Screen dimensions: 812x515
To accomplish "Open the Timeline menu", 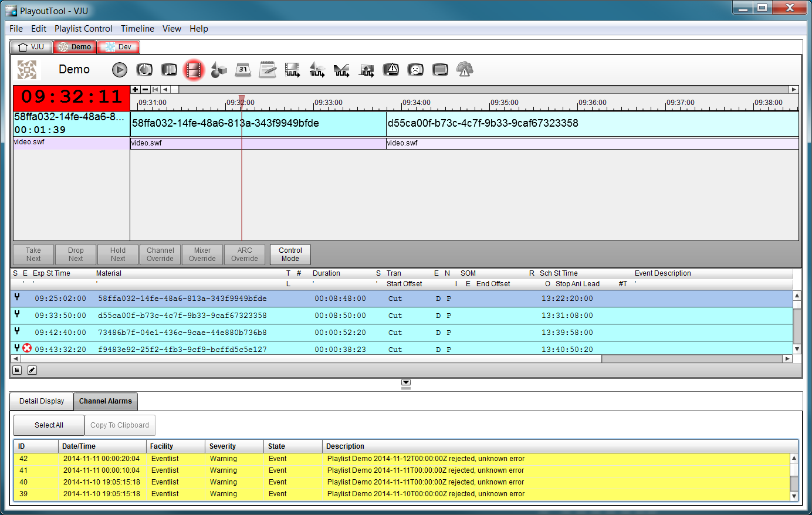I will point(137,29).
